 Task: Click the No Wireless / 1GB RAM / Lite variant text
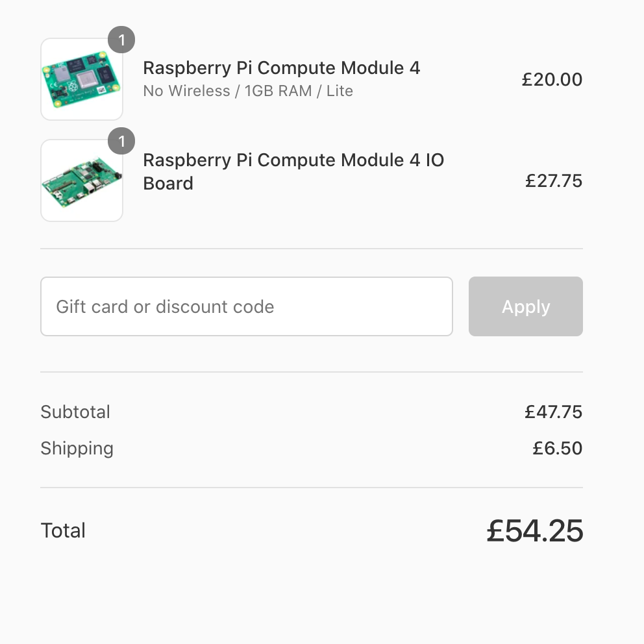click(x=247, y=91)
